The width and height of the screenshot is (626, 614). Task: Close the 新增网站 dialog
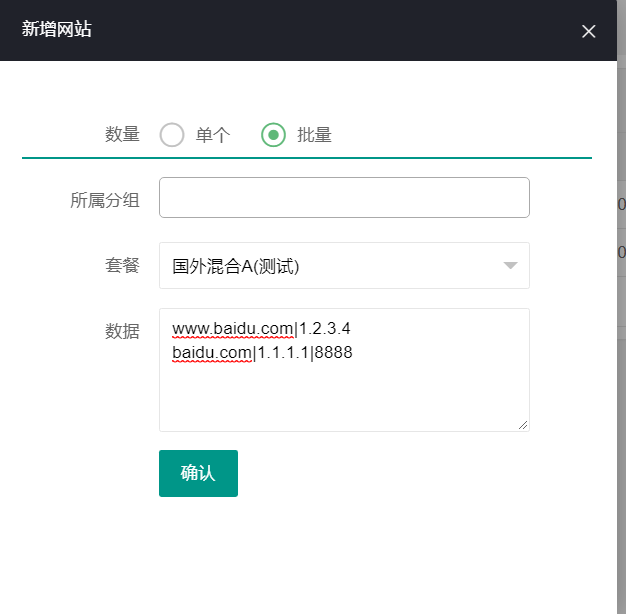click(588, 31)
